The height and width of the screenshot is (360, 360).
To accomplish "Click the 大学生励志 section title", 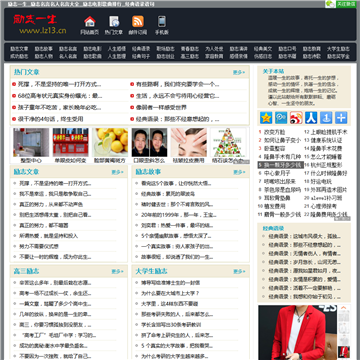I will (151, 271).
